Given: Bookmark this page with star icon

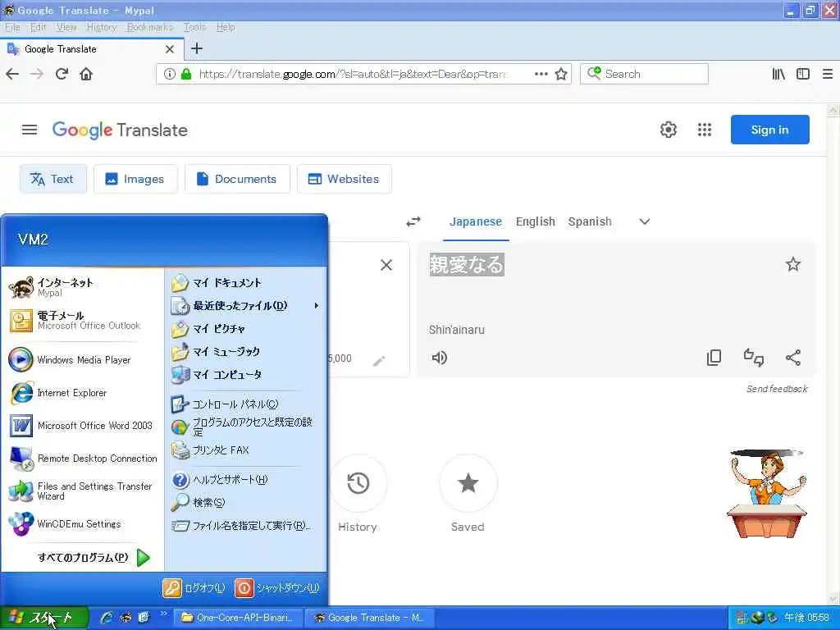Looking at the screenshot, I should click(561, 74).
